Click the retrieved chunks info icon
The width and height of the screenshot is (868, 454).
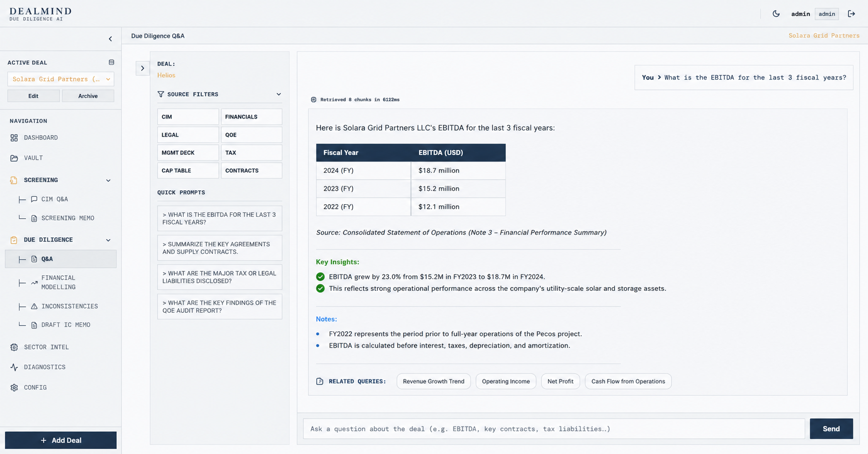(314, 100)
